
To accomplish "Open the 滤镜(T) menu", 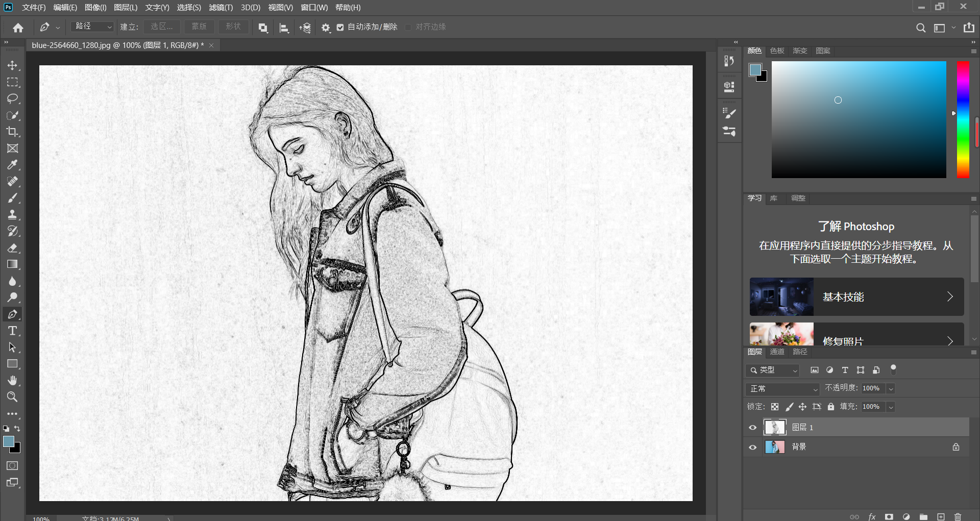I will pyautogui.click(x=220, y=8).
